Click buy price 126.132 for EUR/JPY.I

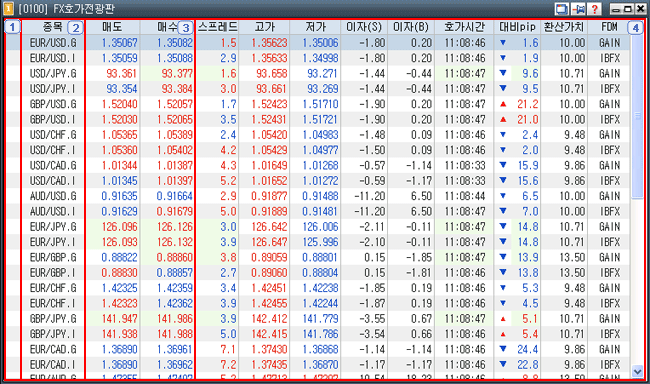pyautogui.click(x=175, y=242)
